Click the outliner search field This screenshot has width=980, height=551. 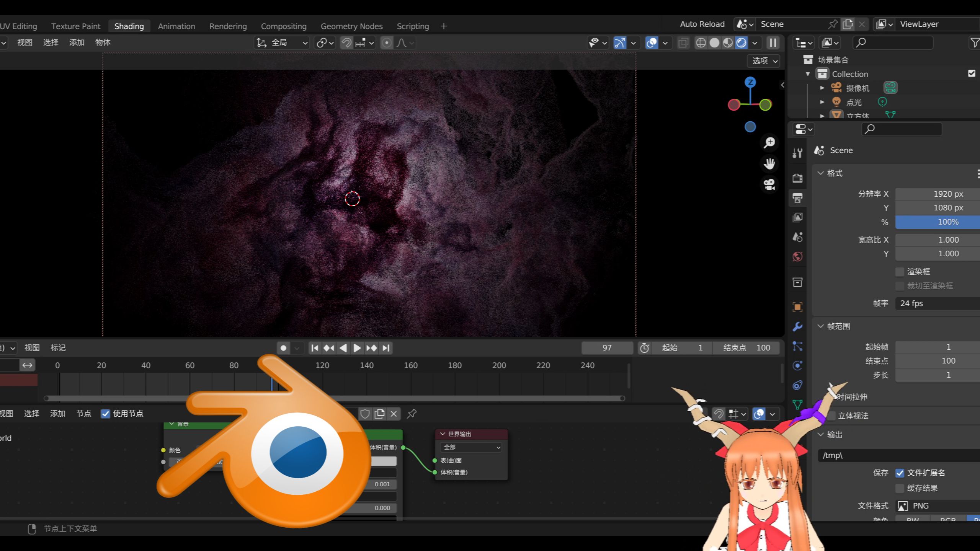893,43
